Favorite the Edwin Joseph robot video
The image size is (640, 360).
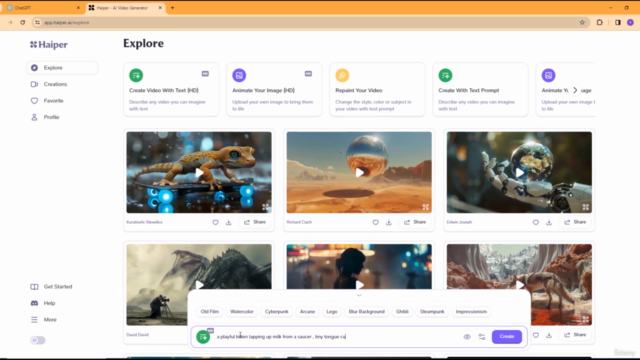click(536, 222)
